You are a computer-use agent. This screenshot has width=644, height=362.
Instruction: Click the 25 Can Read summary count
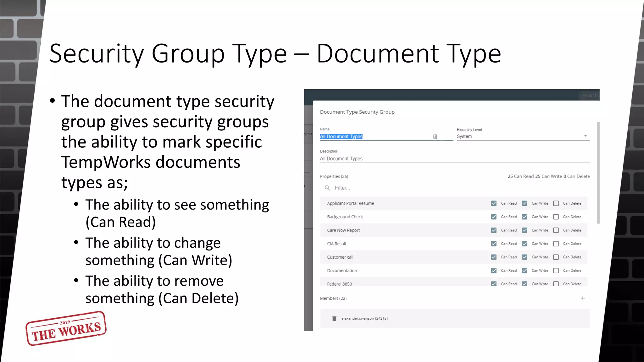pos(520,176)
